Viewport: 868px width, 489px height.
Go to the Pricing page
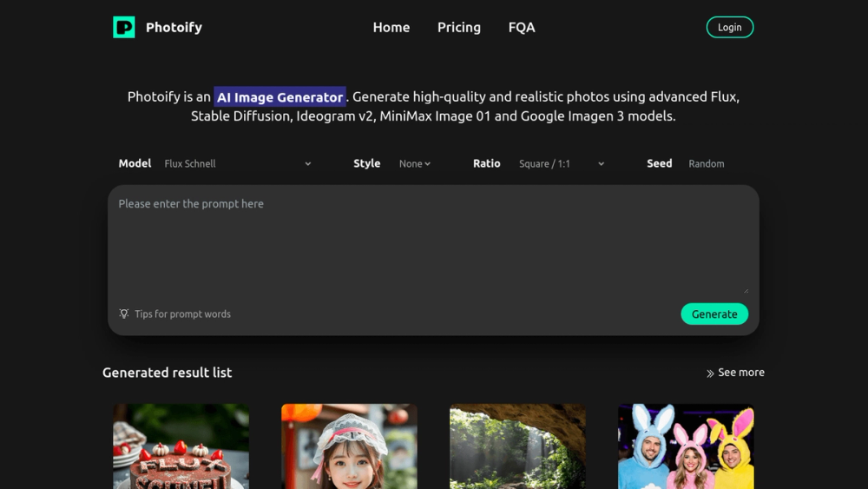[459, 27]
